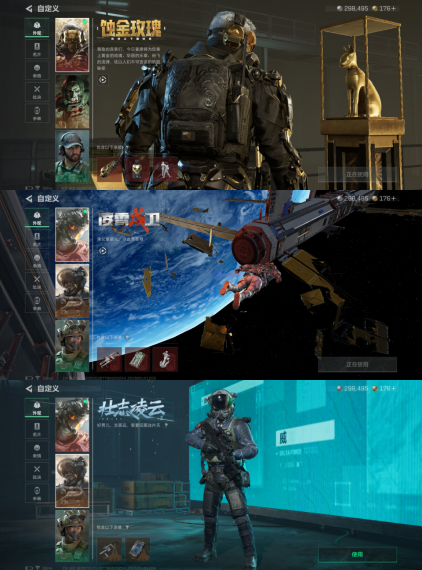Pick the camo helmet portrait in 壮志凌云 screen
The height and width of the screenshot is (570, 422).
72,537
